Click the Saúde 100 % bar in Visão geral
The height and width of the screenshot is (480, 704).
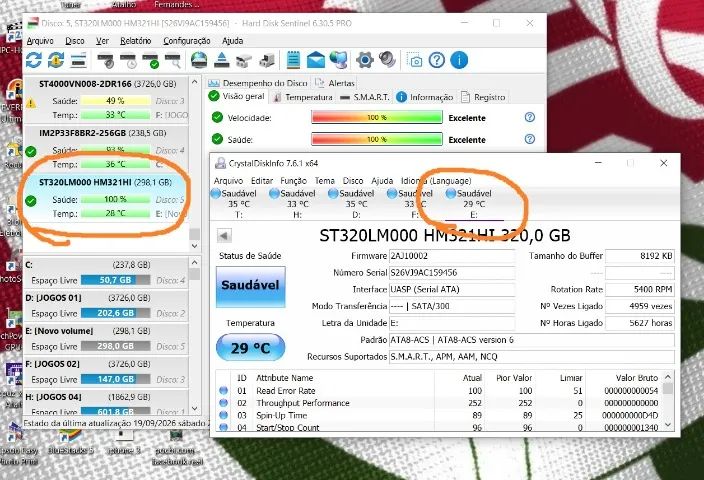tap(377, 139)
